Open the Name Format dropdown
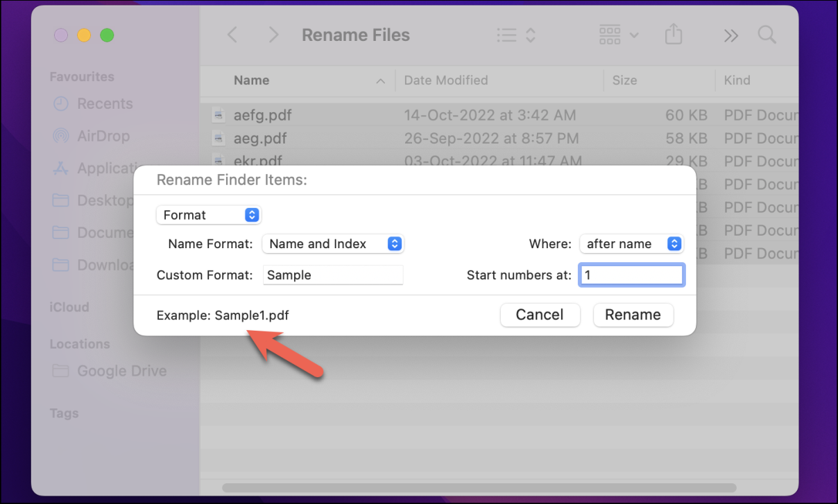838x504 pixels. coord(333,243)
